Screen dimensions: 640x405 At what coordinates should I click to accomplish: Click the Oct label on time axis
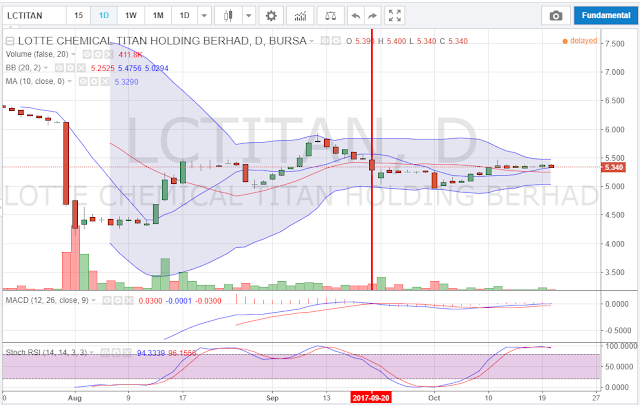(434, 398)
